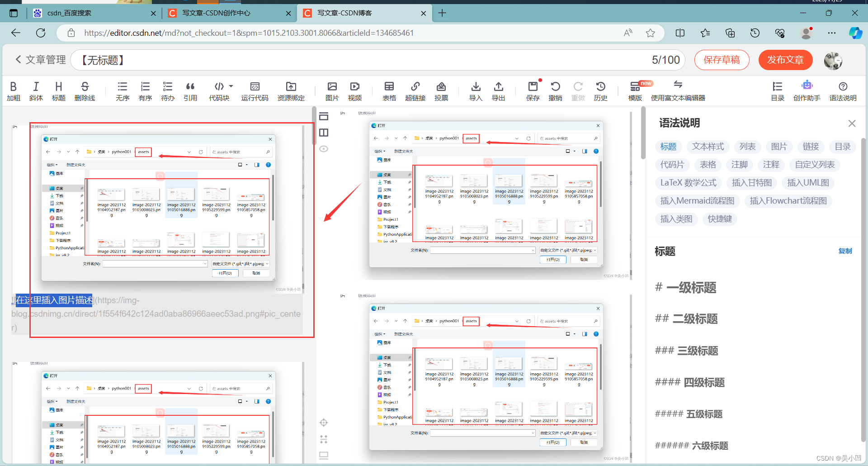Select the 文本样式 syntax tag
This screenshot has width=868, height=466.
tap(708, 147)
